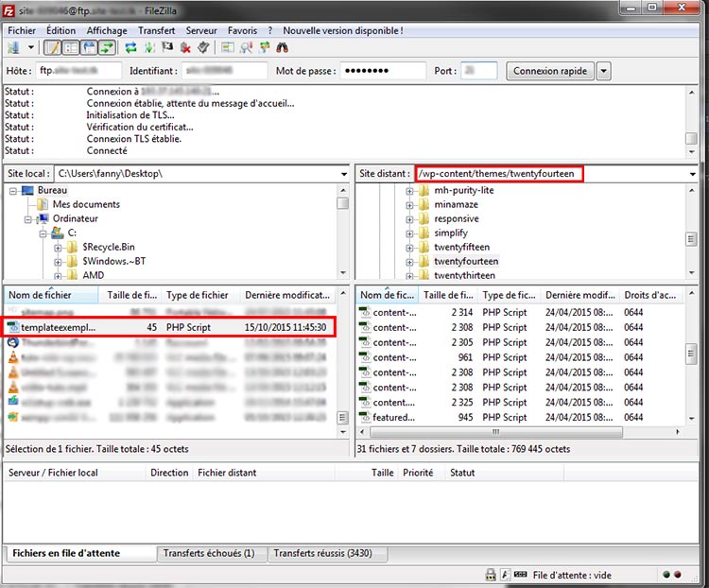This screenshot has height=588, width=709.
Task: Sort remote list by Droits d'ac...
Action: pyautogui.click(x=650, y=295)
